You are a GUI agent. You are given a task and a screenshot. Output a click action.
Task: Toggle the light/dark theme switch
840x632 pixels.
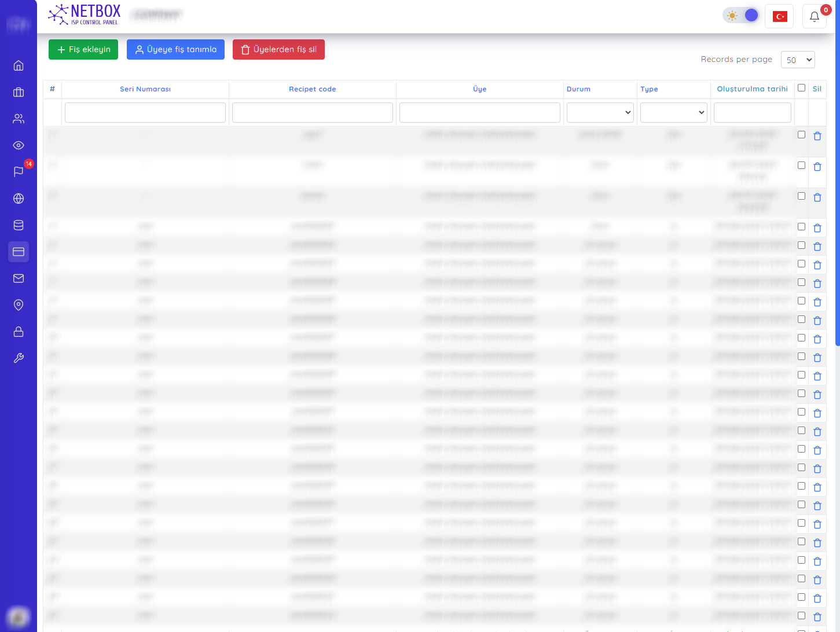coord(742,16)
